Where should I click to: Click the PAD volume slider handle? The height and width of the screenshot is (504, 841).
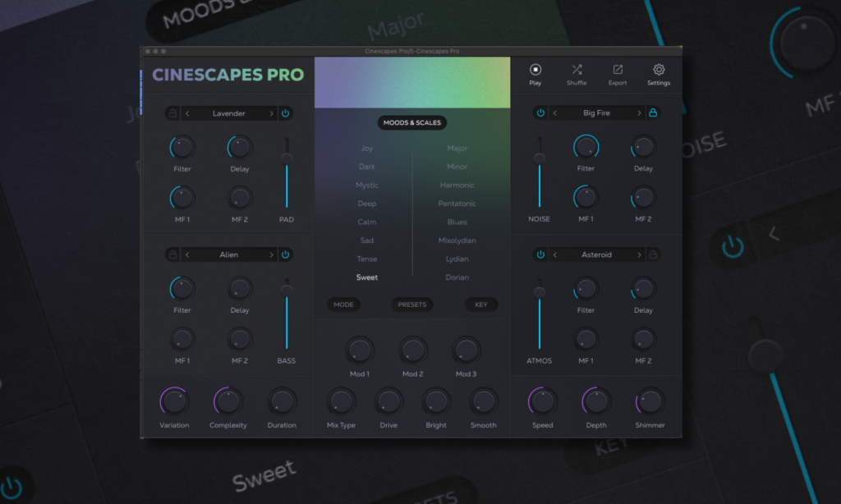287,158
